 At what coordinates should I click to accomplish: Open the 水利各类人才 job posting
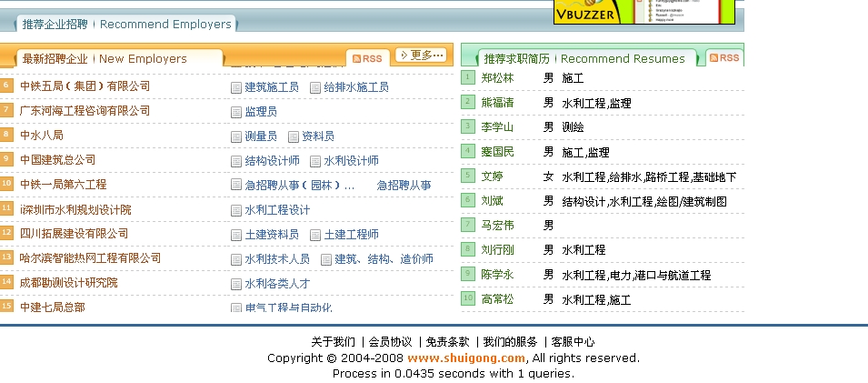[277, 285]
